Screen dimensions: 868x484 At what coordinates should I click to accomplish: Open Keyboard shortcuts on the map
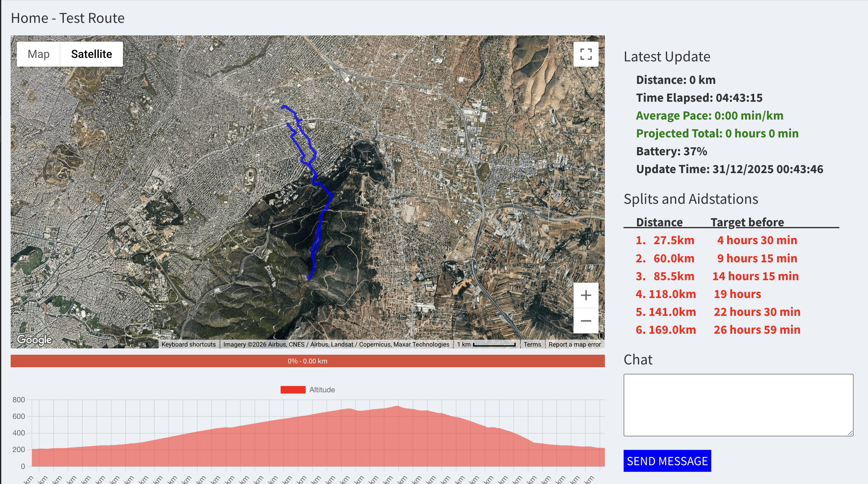click(188, 344)
